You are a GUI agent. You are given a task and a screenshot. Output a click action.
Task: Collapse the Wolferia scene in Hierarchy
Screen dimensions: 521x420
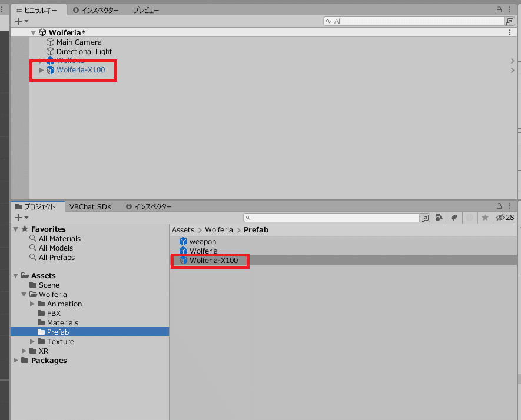click(x=33, y=32)
